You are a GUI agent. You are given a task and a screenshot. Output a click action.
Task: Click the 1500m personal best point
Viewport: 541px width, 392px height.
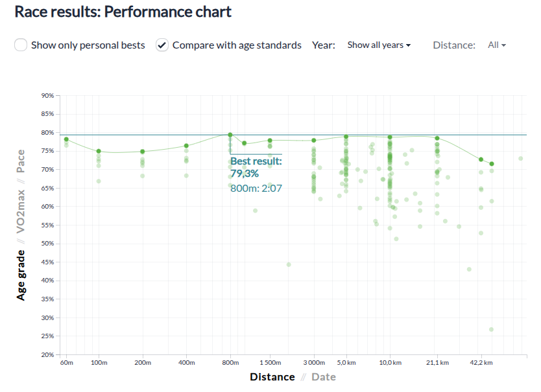click(270, 141)
